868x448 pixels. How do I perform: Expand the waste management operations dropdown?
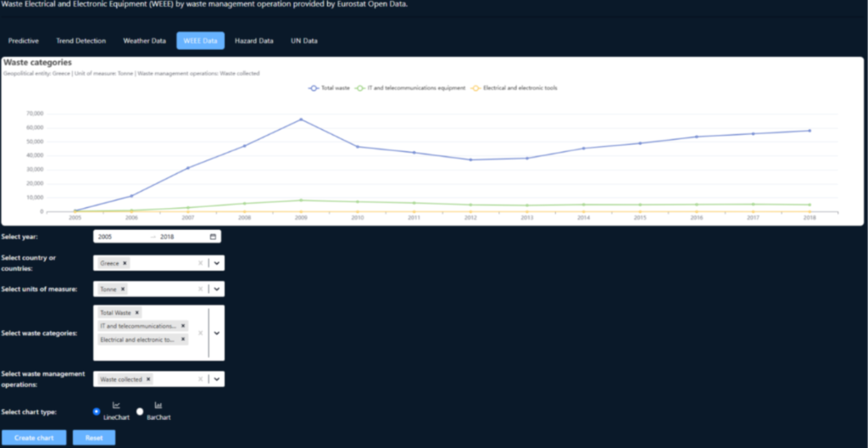(x=216, y=379)
